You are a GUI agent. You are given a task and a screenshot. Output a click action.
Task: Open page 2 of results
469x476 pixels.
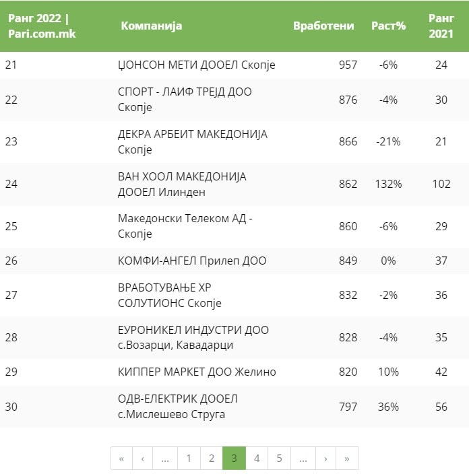pyautogui.click(x=212, y=458)
